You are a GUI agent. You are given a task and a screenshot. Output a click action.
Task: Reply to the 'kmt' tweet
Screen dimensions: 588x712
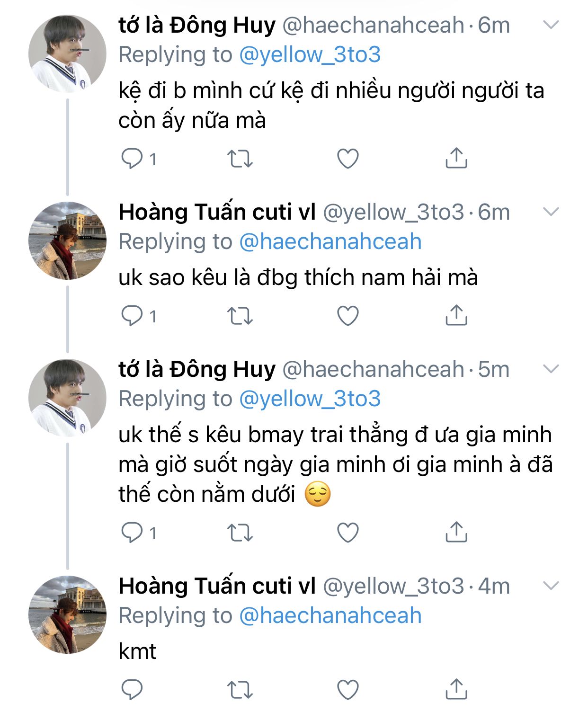(x=132, y=690)
